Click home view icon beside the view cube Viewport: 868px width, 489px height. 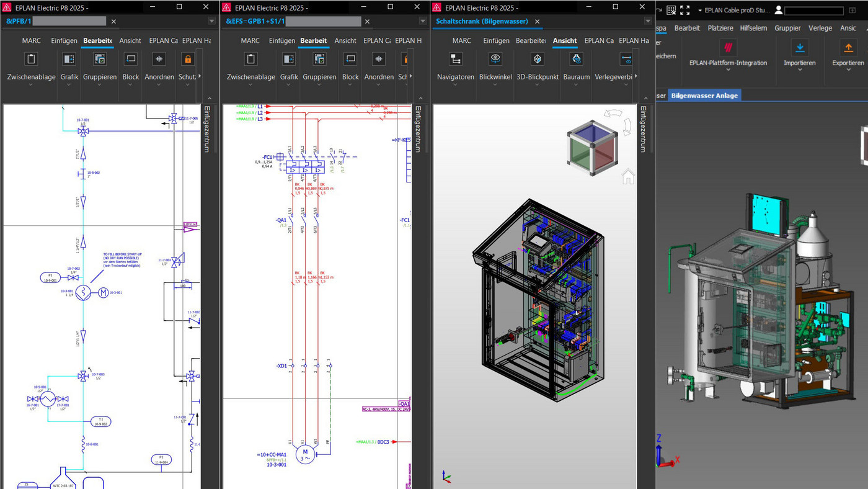click(628, 177)
